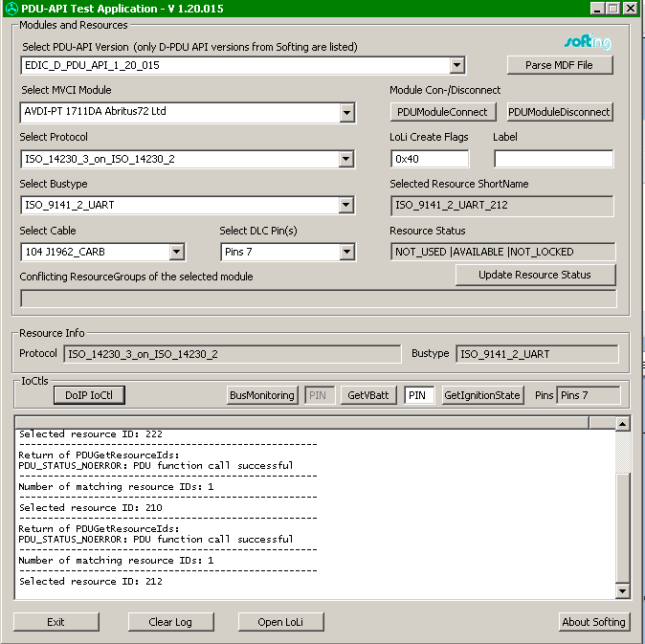Open the Select Protocol combo box
Screen dimensions: 645x644
pos(346,160)
